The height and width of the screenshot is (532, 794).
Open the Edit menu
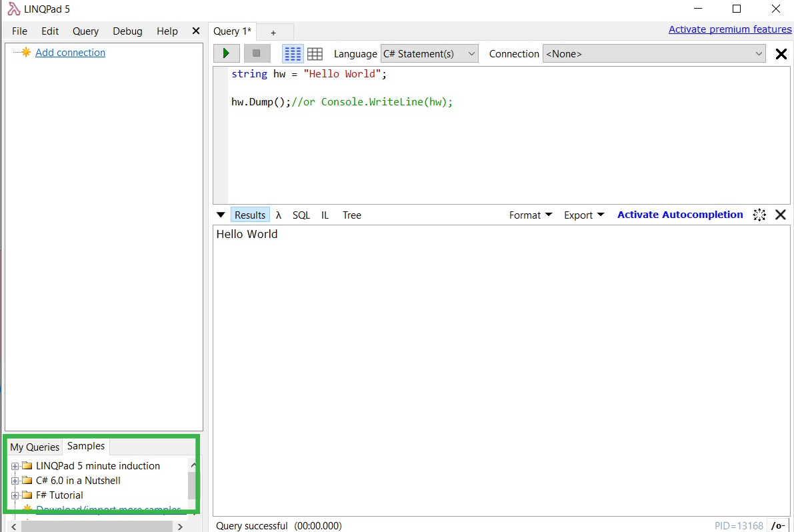[50, 31]
